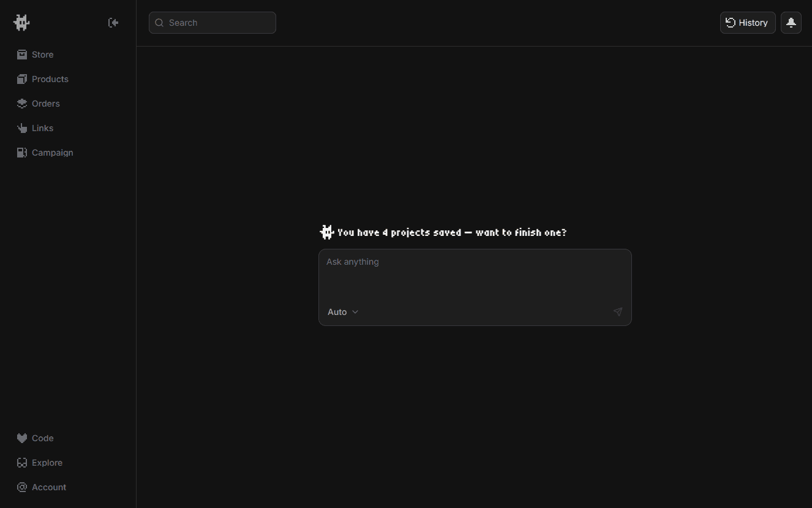Viewport: 812px width, 508px height.
Task: Open the History button
Action: point(748,23)
